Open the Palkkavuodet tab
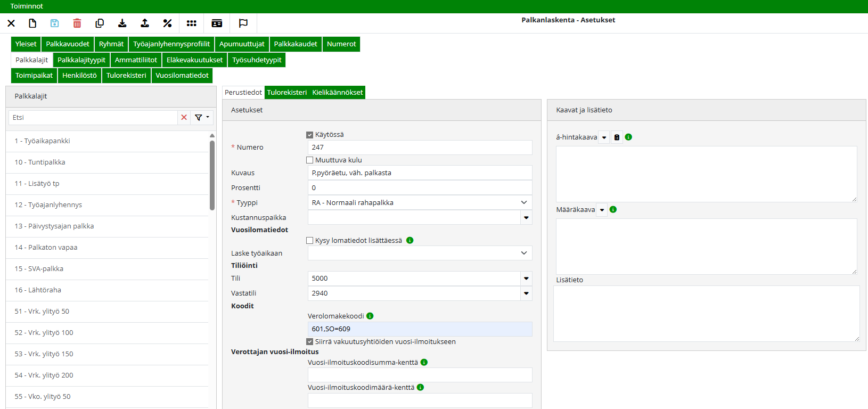 68,44
